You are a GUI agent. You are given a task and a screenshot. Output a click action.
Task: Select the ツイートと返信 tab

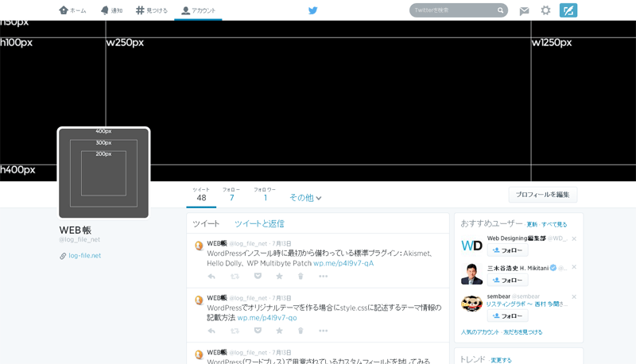(x=259, y=224)
